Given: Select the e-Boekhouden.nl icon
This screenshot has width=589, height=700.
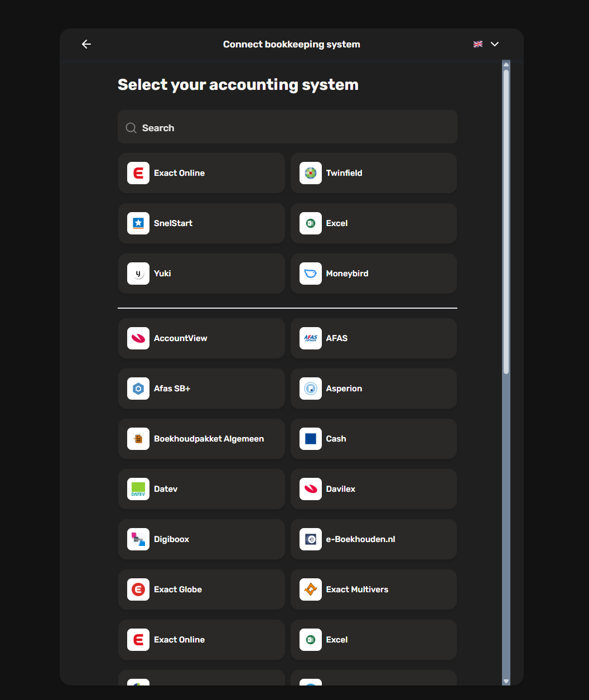Looking at the screenshot, I should tap(311, 539).
